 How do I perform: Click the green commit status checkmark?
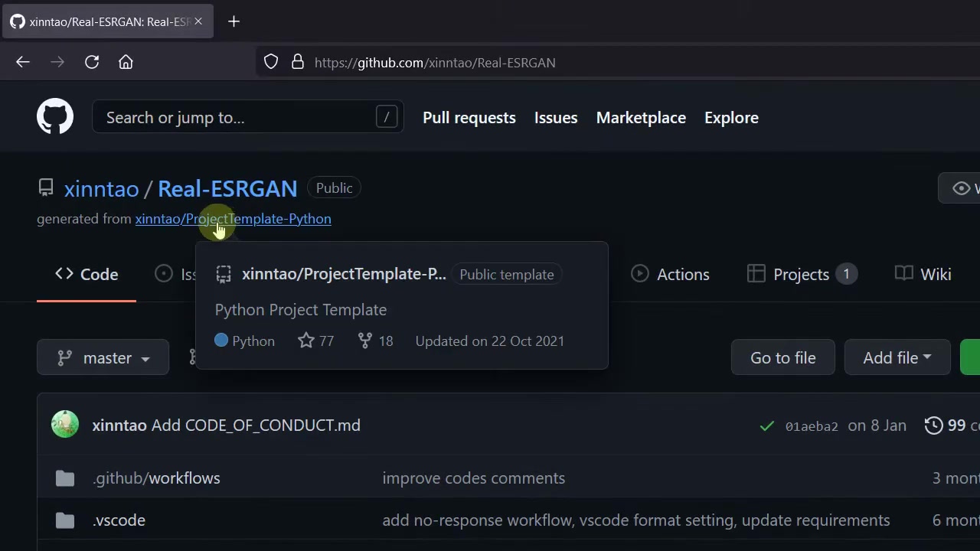pos(766,425)
